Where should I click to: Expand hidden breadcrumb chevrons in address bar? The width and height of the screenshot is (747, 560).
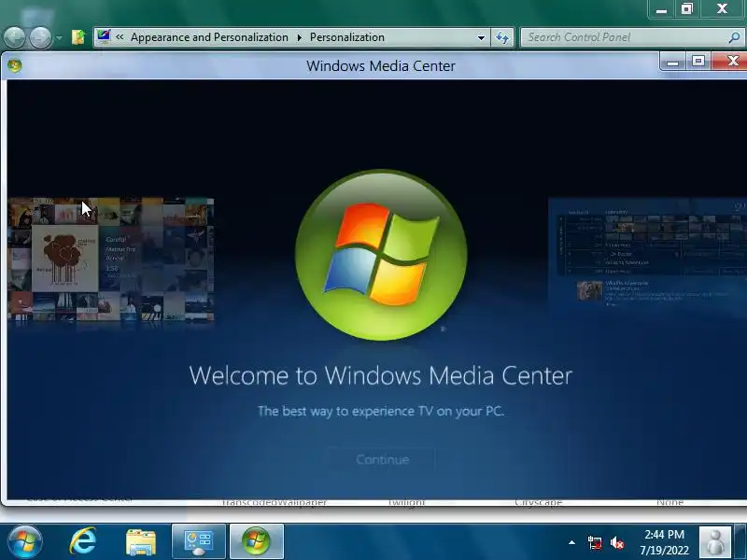(x=120, y=37)
